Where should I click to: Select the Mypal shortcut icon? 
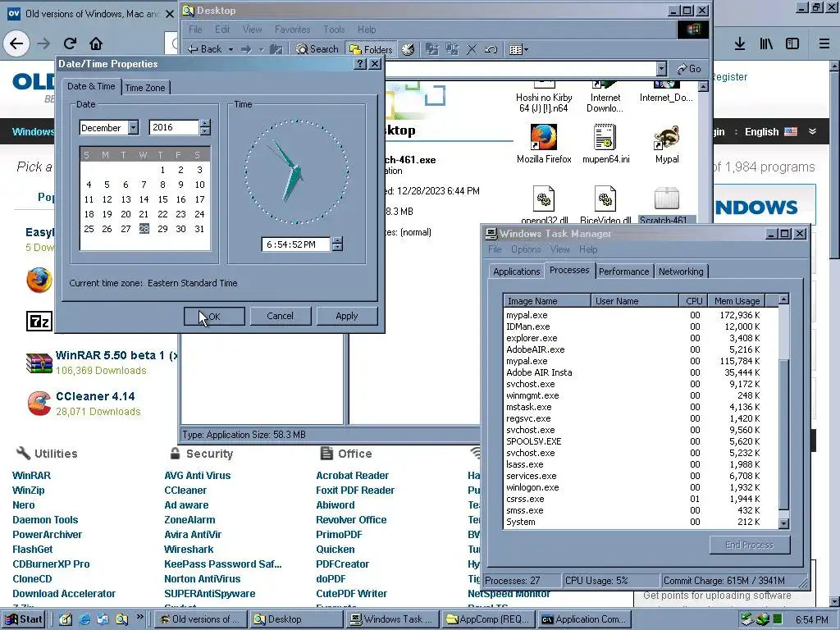point(666,144)
